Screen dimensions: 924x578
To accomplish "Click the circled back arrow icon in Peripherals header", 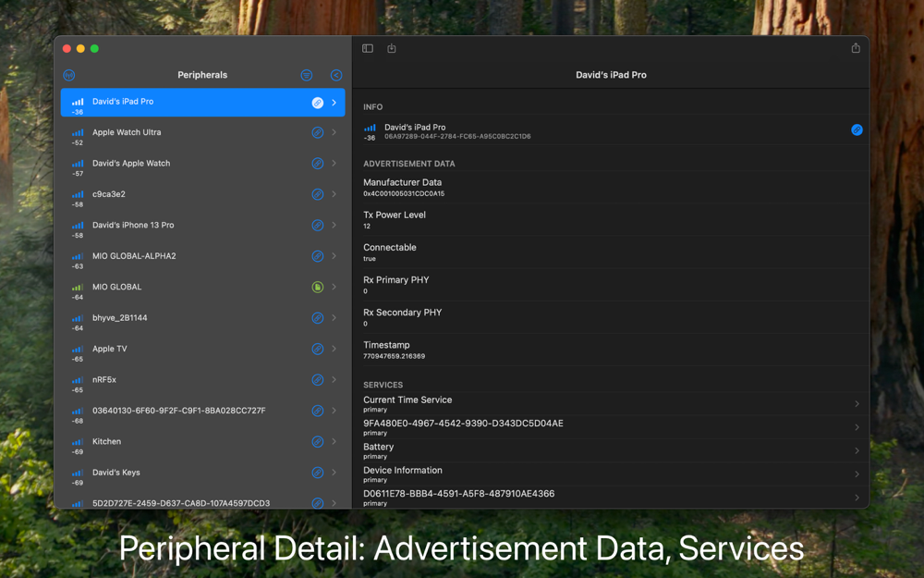I will tap(336, 75).
